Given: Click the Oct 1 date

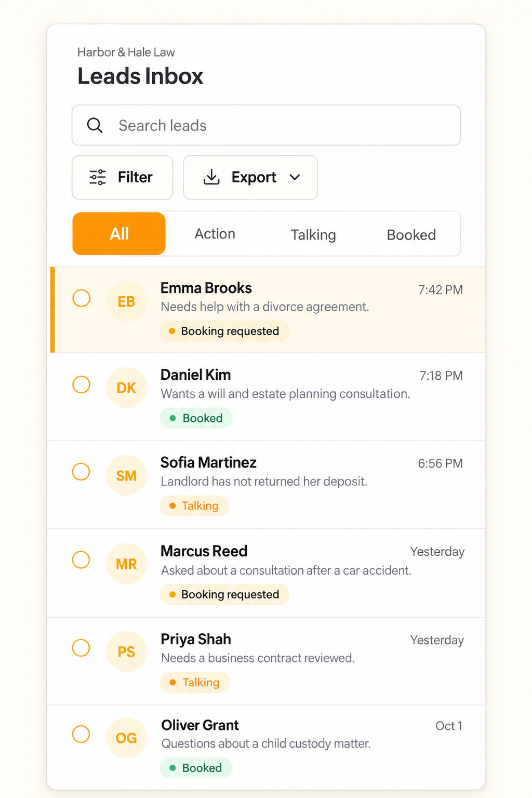Looking at the screenshot, I should point(449,726).
